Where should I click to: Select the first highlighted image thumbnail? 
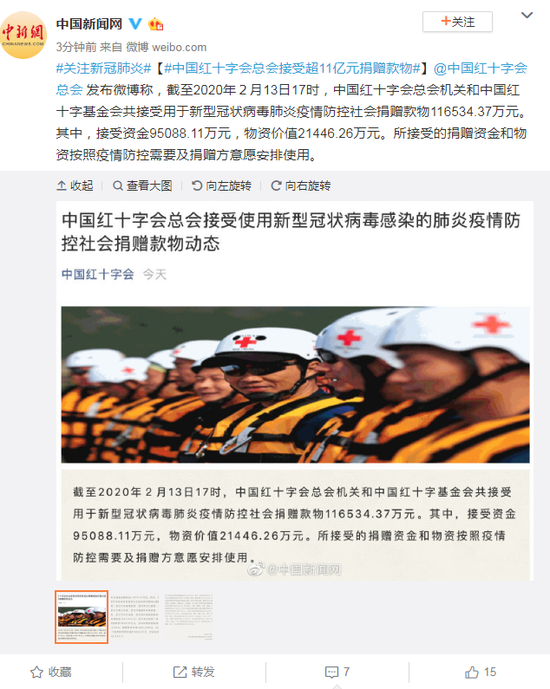pos(82,617)
